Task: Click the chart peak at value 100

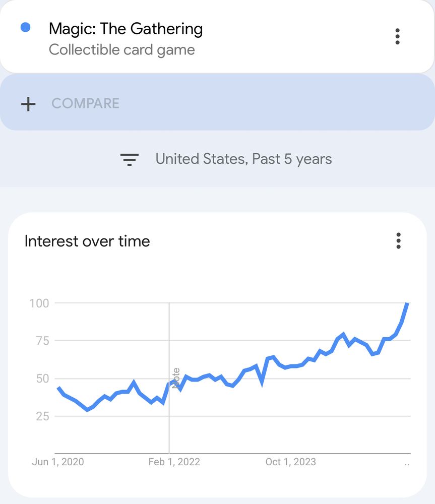Action: [x=407, y=303]
